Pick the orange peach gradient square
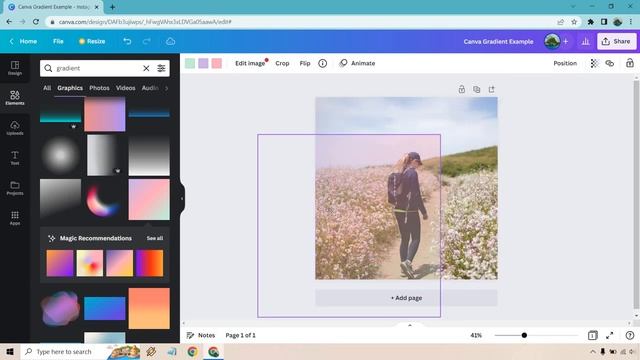Screen dimensions: 640x360 coord(149,308)
